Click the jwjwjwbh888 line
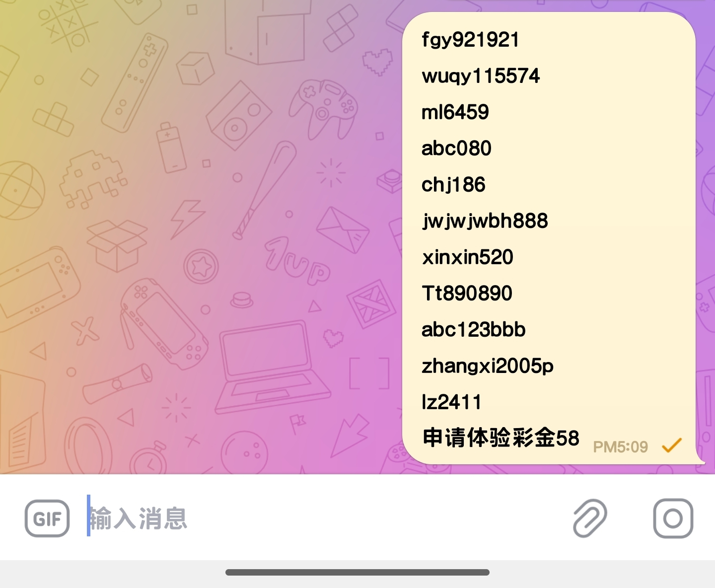The width and height of the screenshot is (715, 588). [485, 221]
